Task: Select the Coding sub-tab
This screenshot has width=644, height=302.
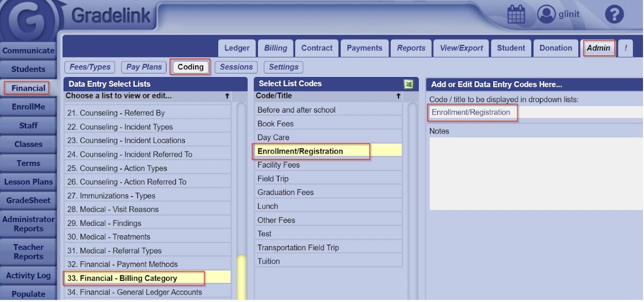Action: (x=190, y=67)
